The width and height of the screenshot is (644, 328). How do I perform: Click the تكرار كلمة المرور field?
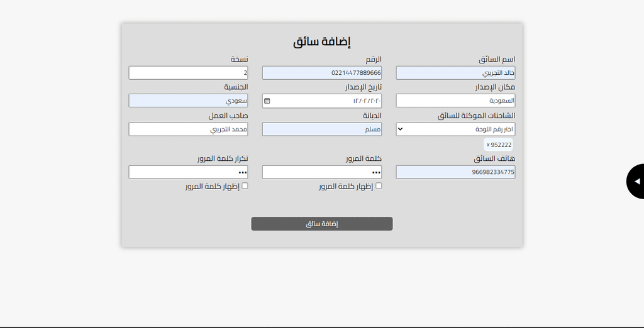tap(188, 172)
